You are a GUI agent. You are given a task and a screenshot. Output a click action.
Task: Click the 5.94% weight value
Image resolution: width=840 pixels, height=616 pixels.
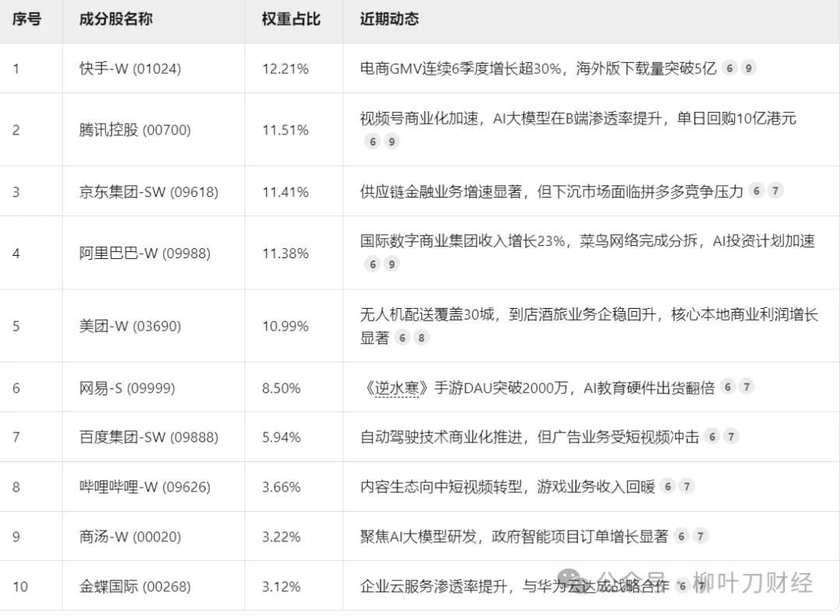point(282,437)
